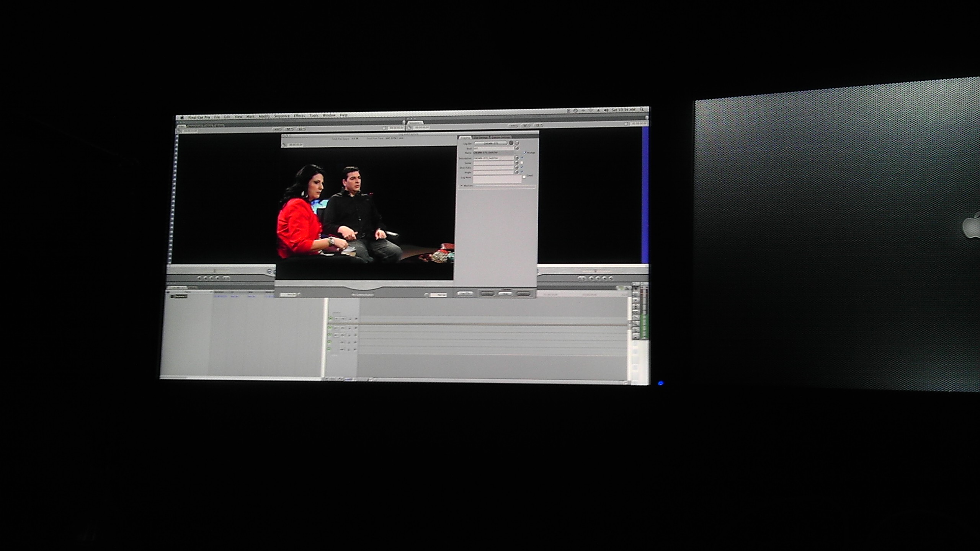Image resolution: width=980 pixels, height=551 pixels.
Task: Click the Apple menu icon
Action: [x=182, y=117]
